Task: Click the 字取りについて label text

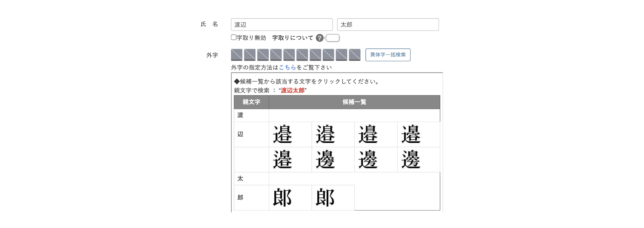Action: (293, 38)
